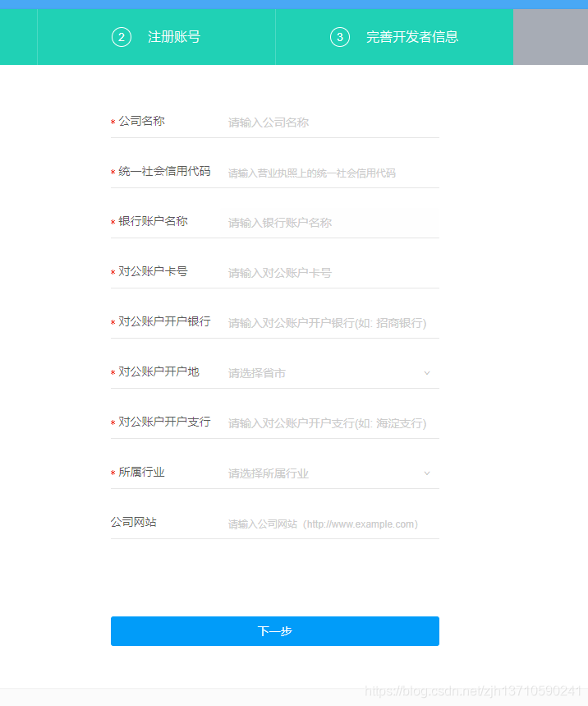Screen dimensions: 588x706
Task: Click the chevron in 对公账户开户地 row
Action: coord(427,373)
